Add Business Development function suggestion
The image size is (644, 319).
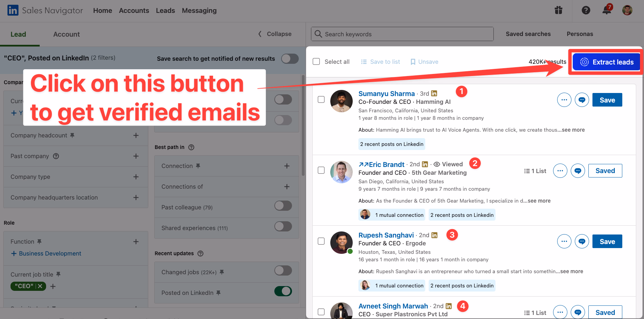pos(46,254)
